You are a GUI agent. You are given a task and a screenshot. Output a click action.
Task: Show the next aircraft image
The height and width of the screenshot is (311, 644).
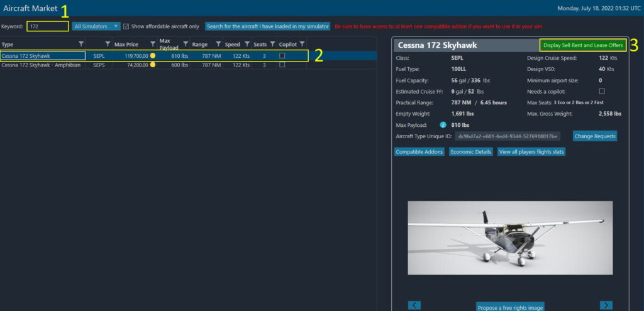(606, 305)
